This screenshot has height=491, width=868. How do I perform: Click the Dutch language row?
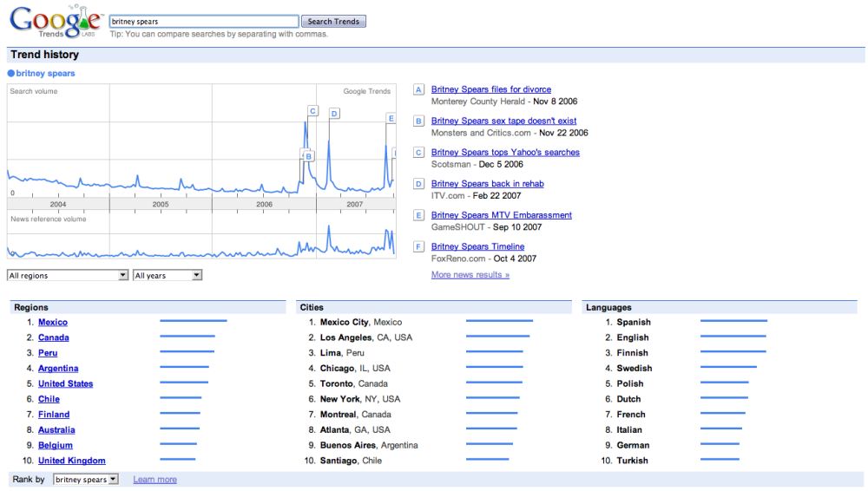pyautogui.click(x=628, y=399)
